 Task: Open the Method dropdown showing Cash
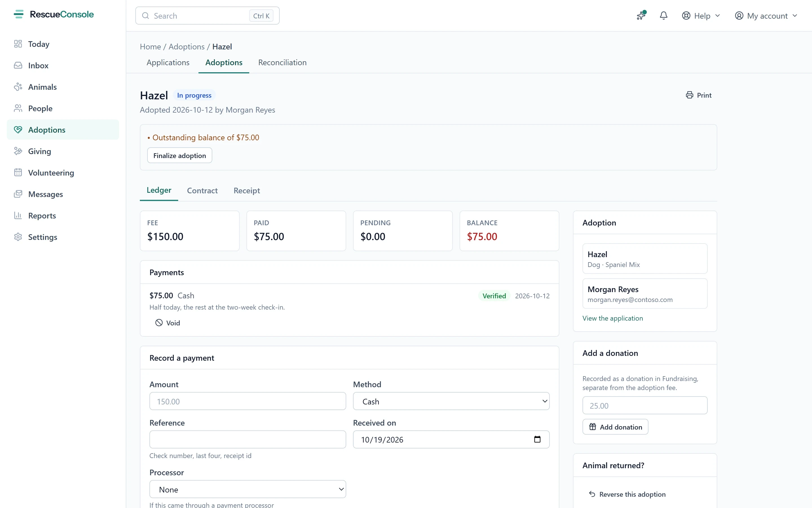coord(451,401)
